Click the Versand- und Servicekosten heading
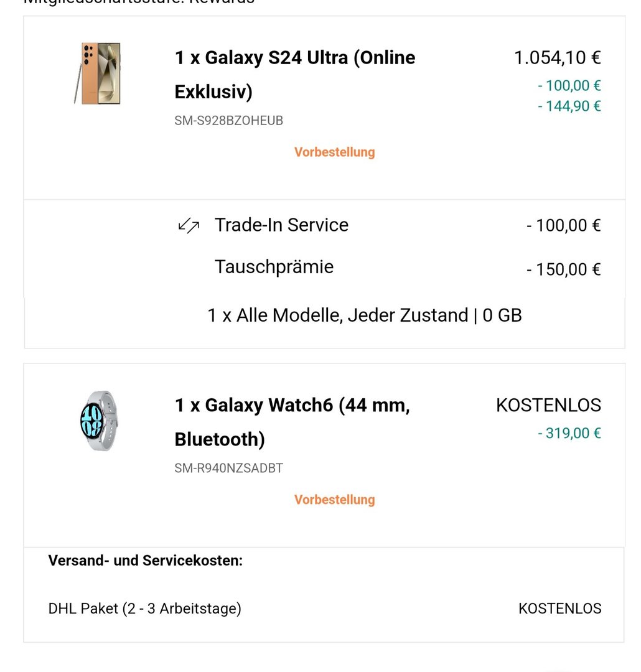The image size is (641, 672). click(x=145, y=561)
